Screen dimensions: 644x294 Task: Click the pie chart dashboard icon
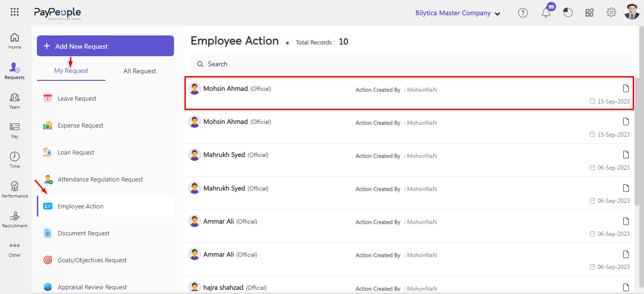(x=568, y=13)
